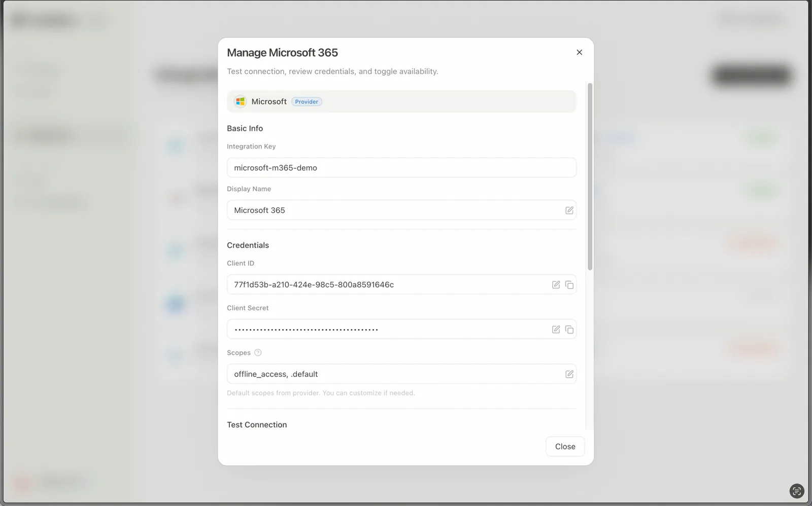
Task: Focus the Integration Key field
Action: click(401, 168)
